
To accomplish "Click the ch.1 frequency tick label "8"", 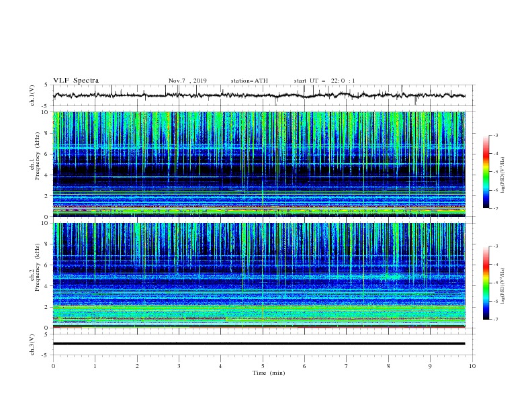I will [x=46, y=133].
